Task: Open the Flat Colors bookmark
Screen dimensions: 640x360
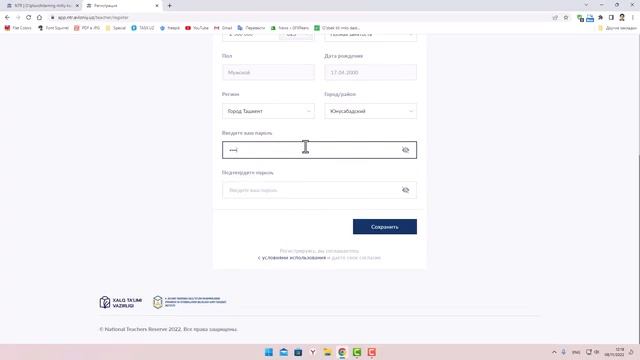Action: click(x=18, y=28)
